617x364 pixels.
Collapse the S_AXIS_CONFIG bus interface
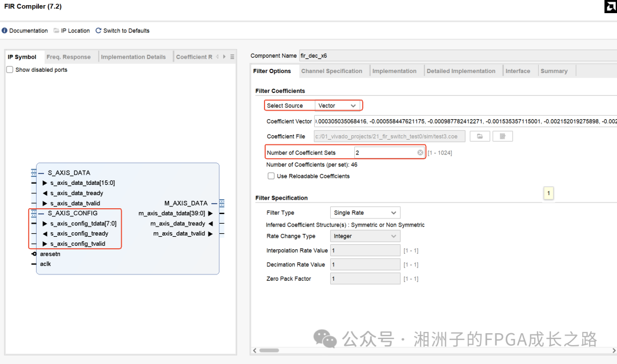[x=41, y=213]
